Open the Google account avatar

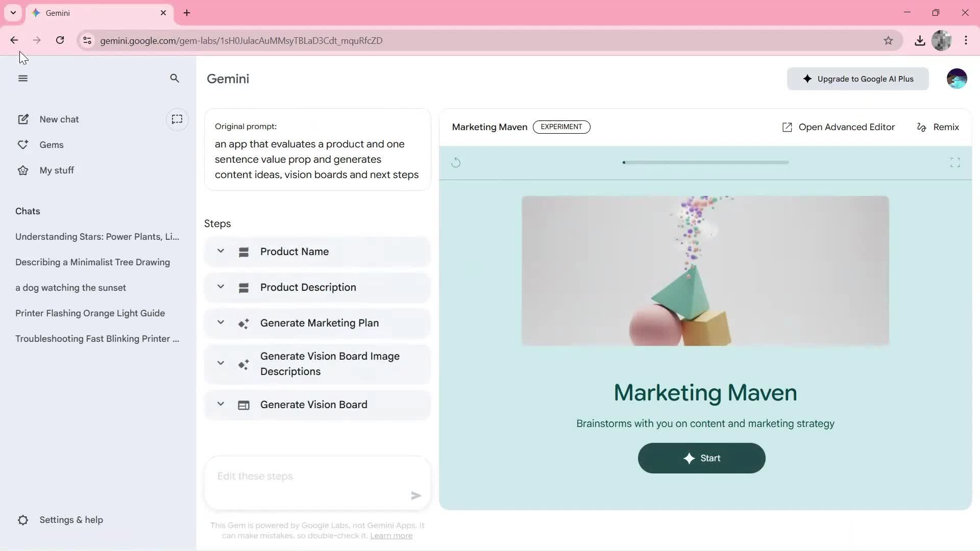957,79
